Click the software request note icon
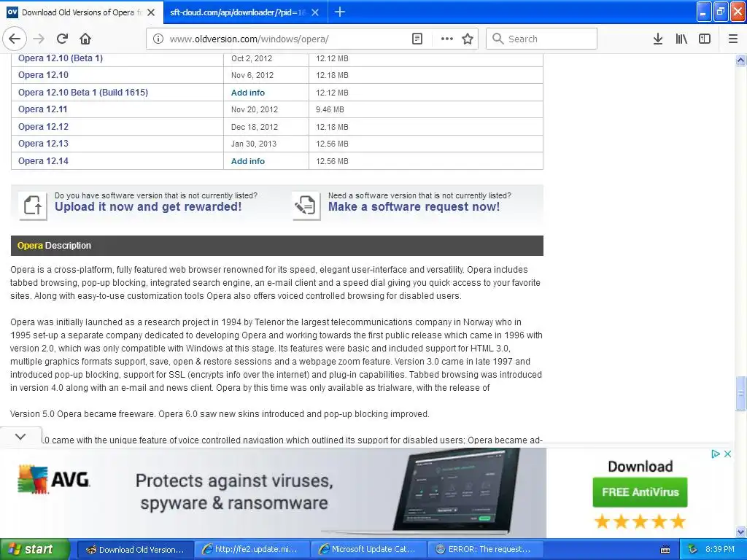 (x=306, y=206)
